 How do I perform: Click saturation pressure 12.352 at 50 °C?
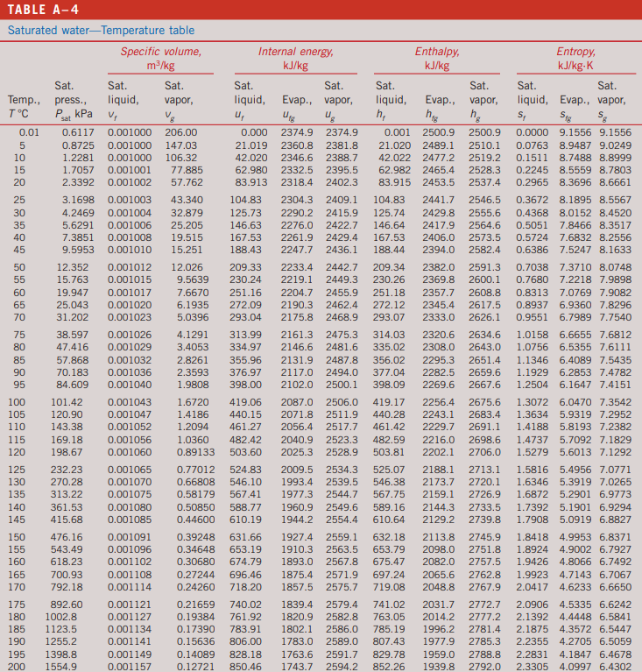(x=73, y=267)
